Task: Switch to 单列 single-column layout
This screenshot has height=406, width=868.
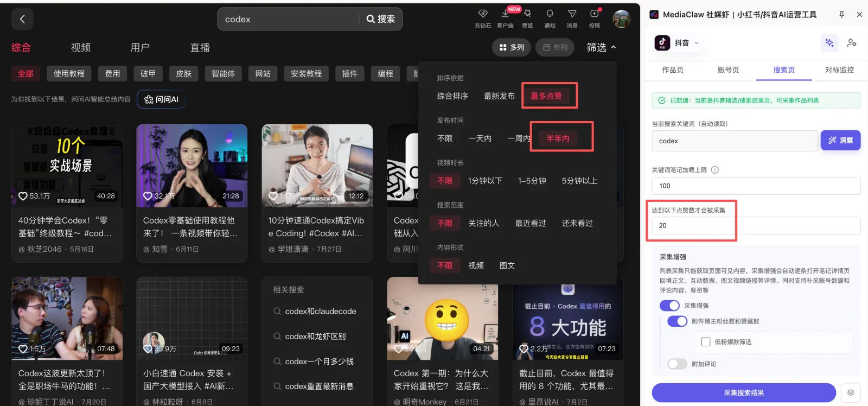Action: point(555,47)
